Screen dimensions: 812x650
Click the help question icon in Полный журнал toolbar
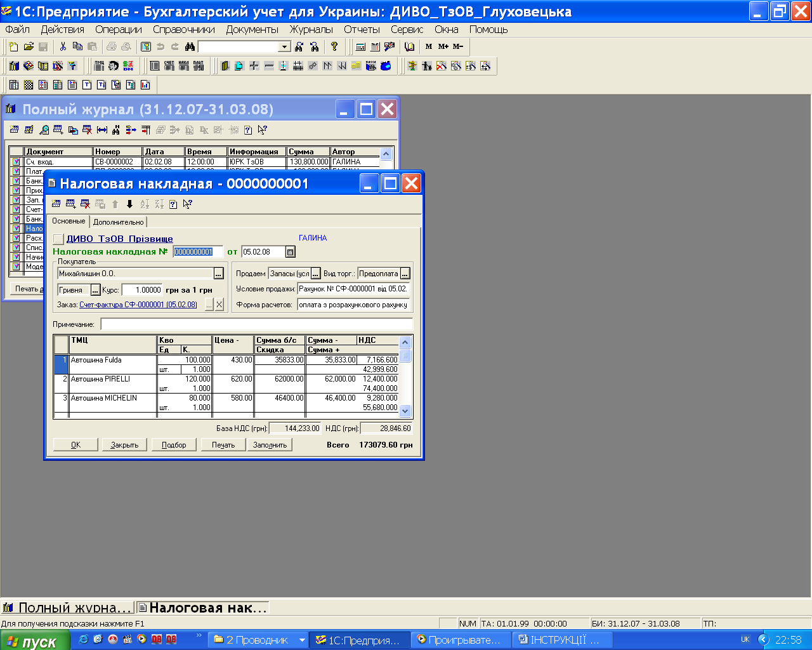point(248,129)
